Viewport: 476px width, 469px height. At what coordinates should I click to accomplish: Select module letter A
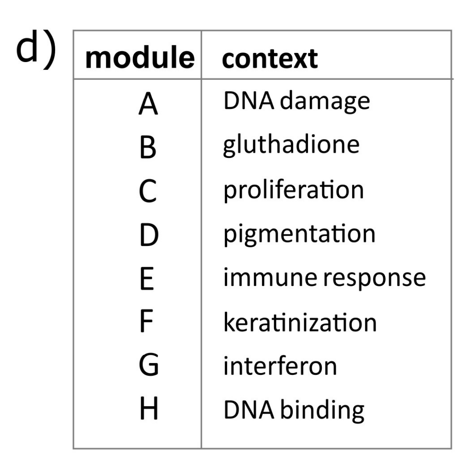point(149,105)
